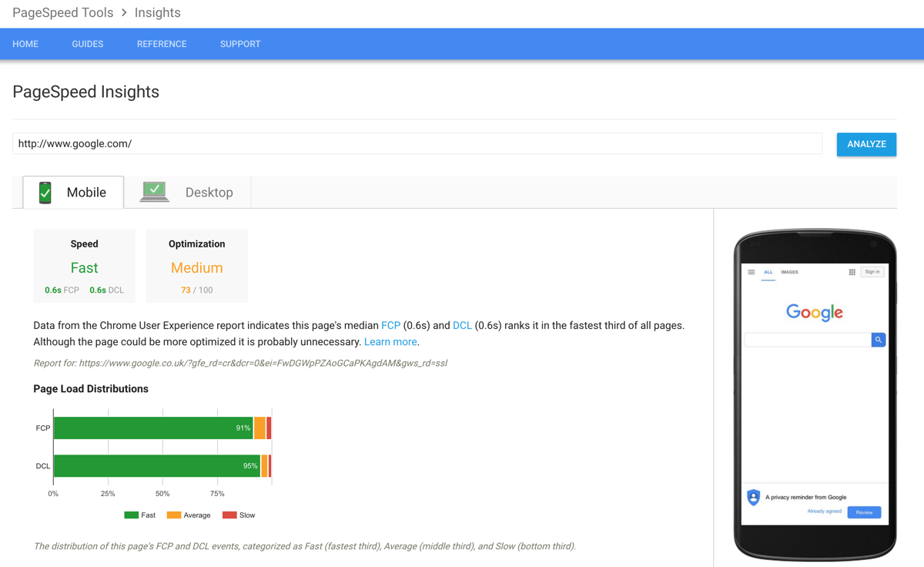Click the URL input field showing google.com
This screenshot has width=924, height=567.
308,143
